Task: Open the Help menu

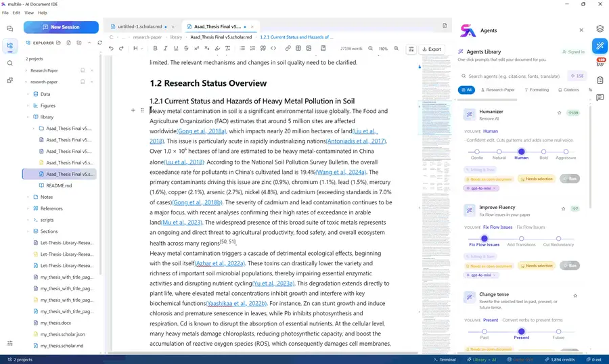Action: tap(43, 13)
